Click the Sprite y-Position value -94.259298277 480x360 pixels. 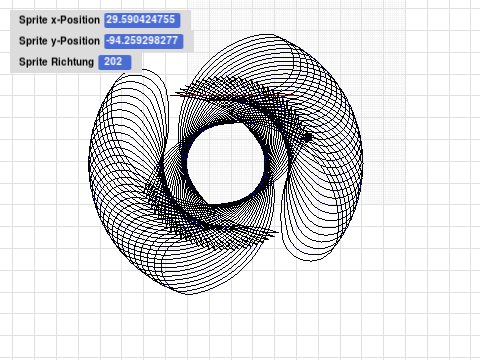coord(144,41)
